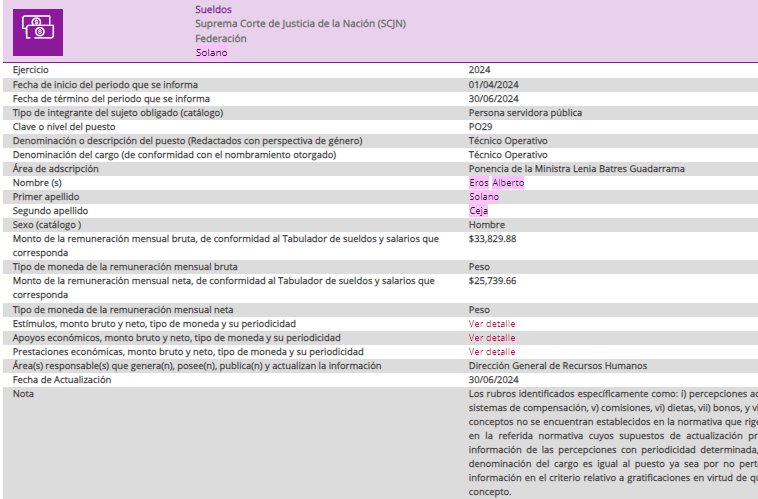Screen dimensions: 758x499
Task: Click Peso in moneda bruta row
Action: click(479, 267)
